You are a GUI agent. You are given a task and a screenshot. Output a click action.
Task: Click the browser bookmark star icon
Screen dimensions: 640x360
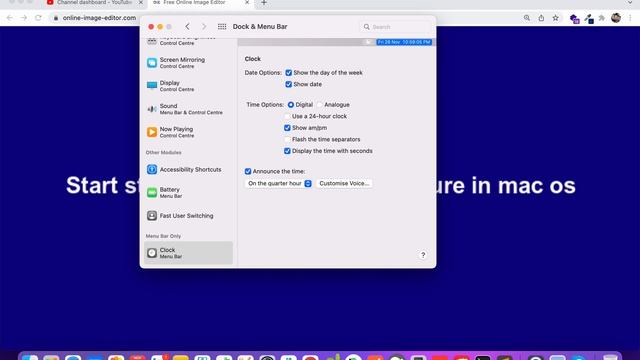(556, 18)
